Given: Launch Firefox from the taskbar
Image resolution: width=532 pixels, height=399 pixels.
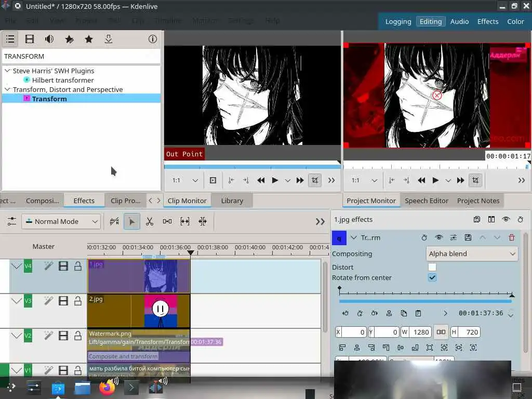Looking at the screenshot, I should [107, 388].
